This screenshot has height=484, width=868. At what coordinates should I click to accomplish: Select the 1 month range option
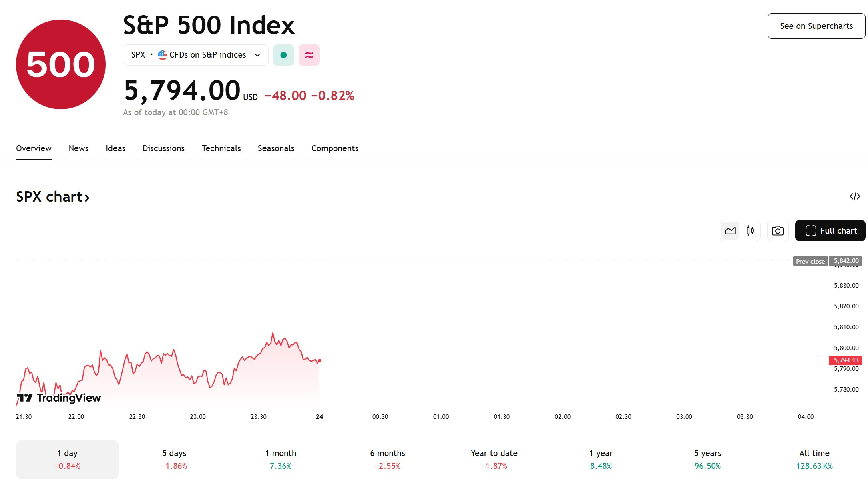(x=281, y=459)
